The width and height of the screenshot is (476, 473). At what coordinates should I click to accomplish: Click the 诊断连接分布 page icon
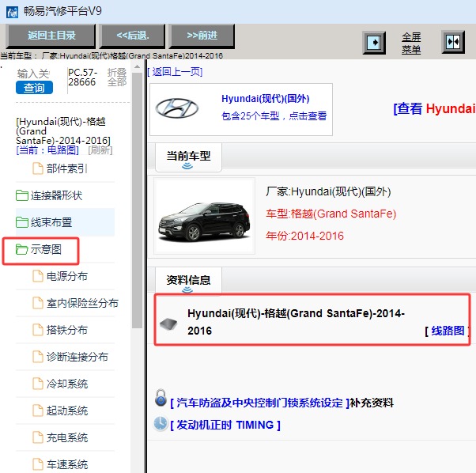(x=38, y=357)
